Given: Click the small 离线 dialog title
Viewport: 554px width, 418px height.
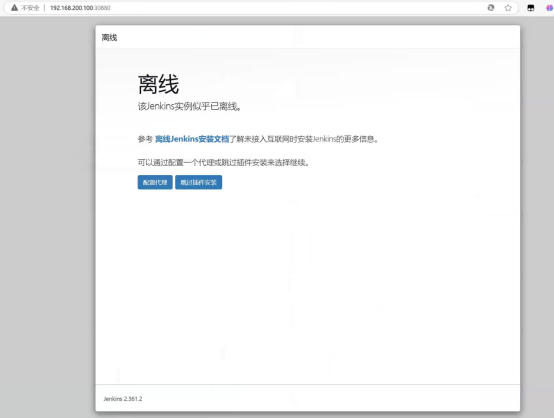Looking at the screenshot, I should 110,37.
